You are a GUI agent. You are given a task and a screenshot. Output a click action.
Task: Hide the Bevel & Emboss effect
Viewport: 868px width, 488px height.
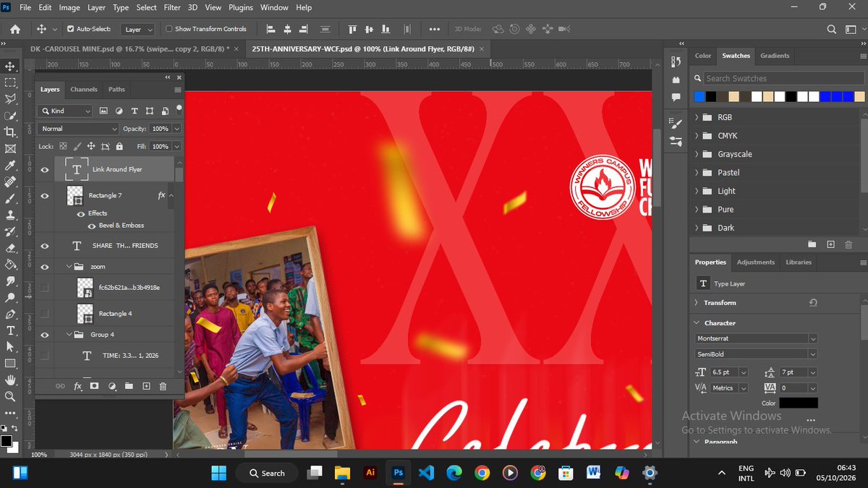92,226
